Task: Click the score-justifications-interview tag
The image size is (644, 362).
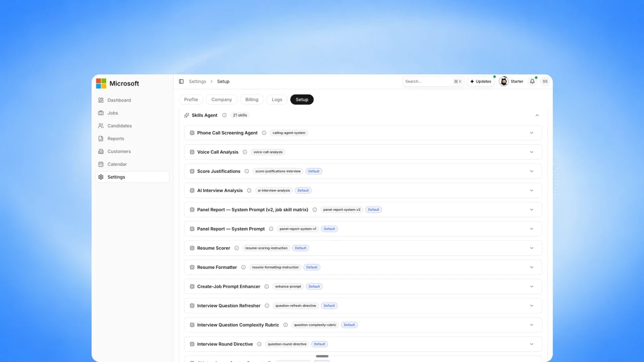Action: click(278, 171)
